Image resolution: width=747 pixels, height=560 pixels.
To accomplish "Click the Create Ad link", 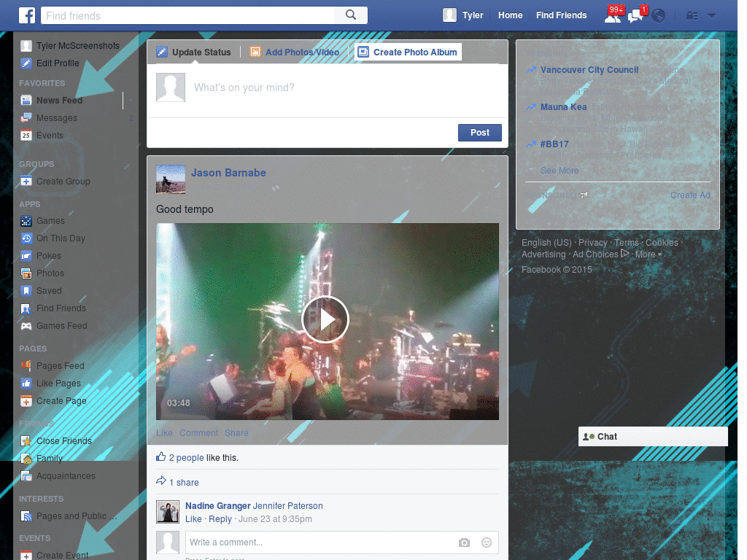I will (x=690, y=195).
